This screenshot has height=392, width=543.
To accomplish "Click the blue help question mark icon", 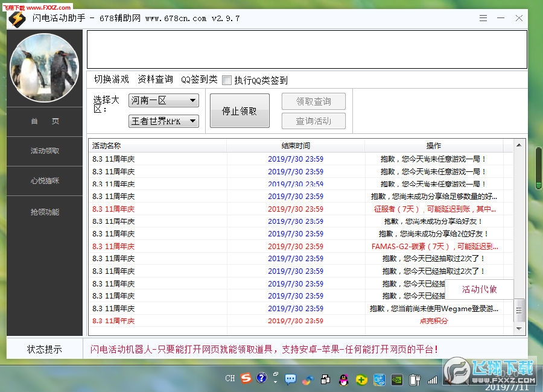I will [262, 378].
